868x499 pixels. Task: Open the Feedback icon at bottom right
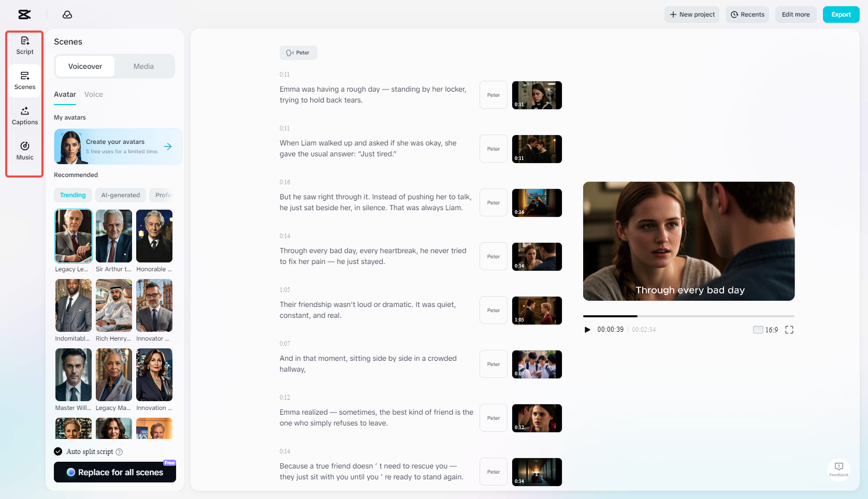click(x=838, y=470)
